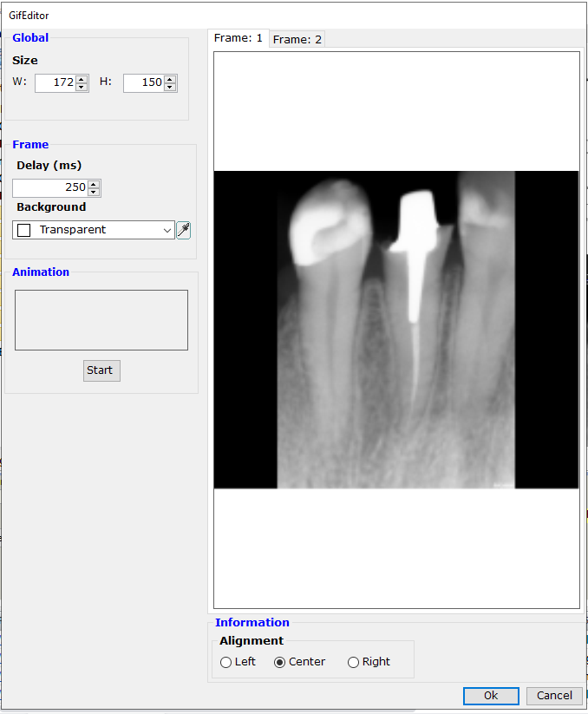This screenshot has height=714, width=588.
Task: Click the dental X-ray frame image
Action: pos(396,330)
